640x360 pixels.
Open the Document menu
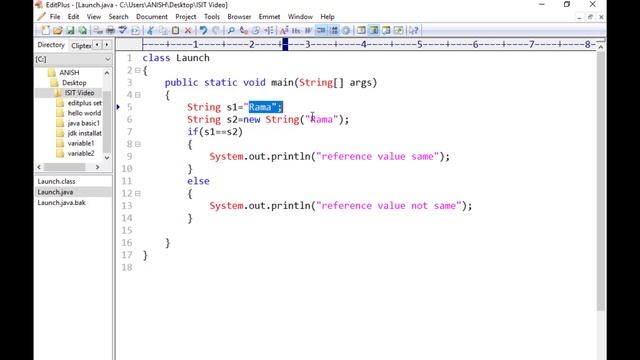point(152,17)
